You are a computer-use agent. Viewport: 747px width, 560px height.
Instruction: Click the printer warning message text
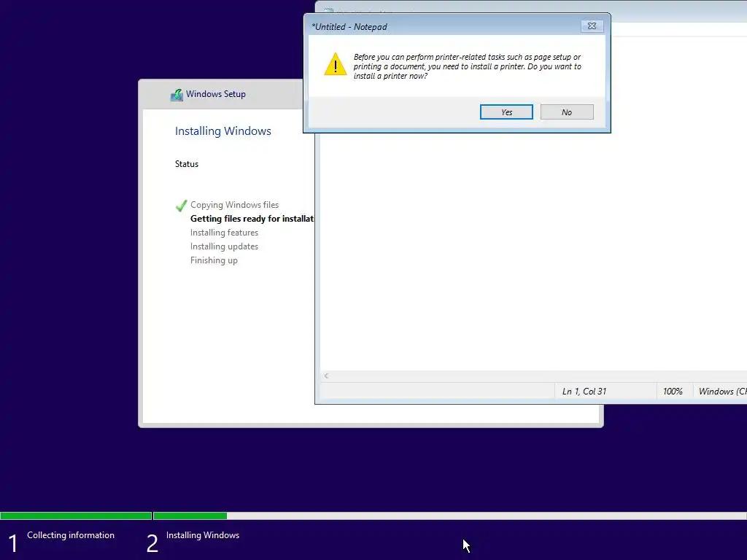[x=468, y=66]
